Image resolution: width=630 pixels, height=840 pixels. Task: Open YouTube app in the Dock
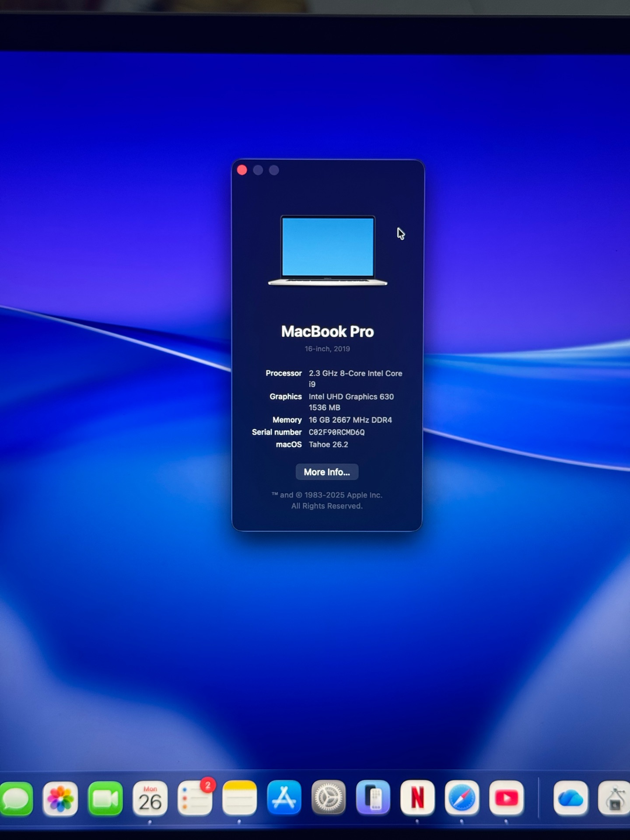click(x=507, y=798)
